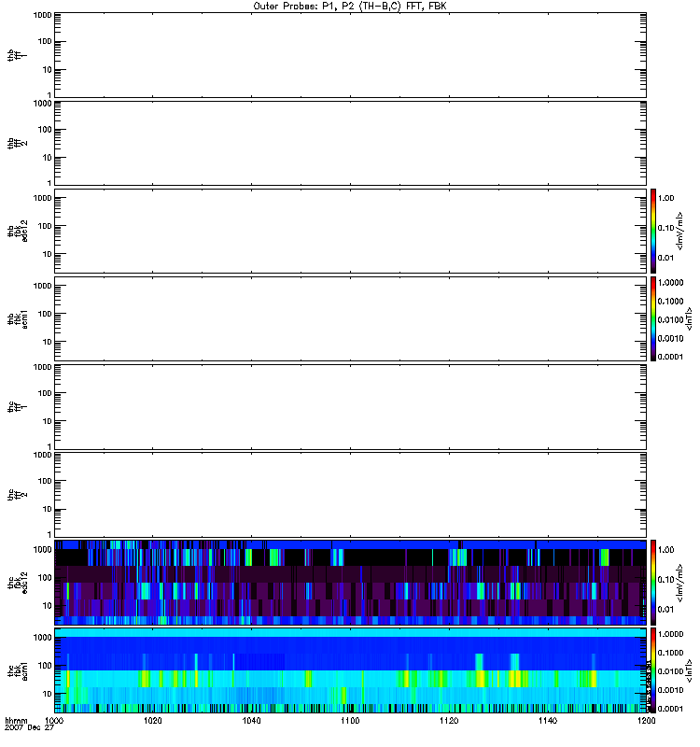
Task: Click the 'thb fbk scm1' panel axis title
Action: pos(18,319)
